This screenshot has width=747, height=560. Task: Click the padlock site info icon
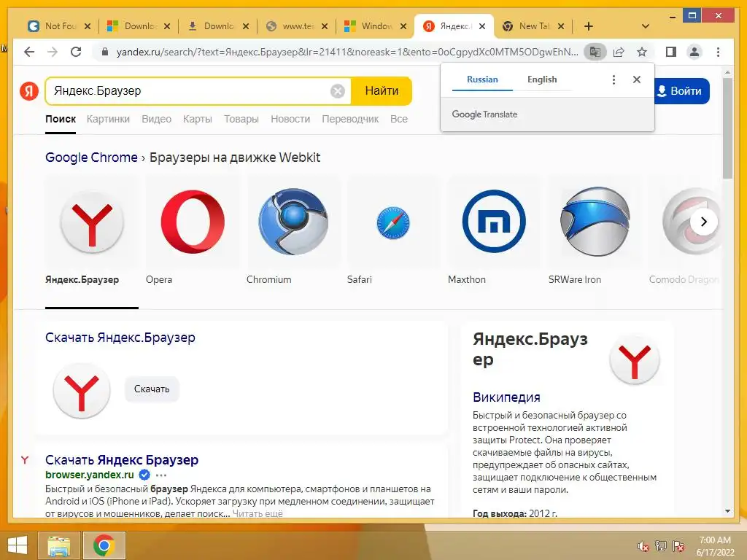[105, 52]
